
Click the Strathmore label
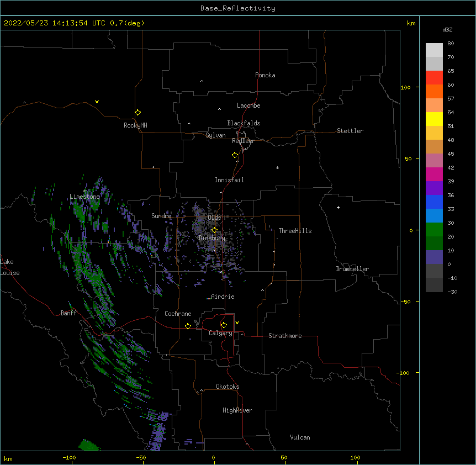[285, 336]
